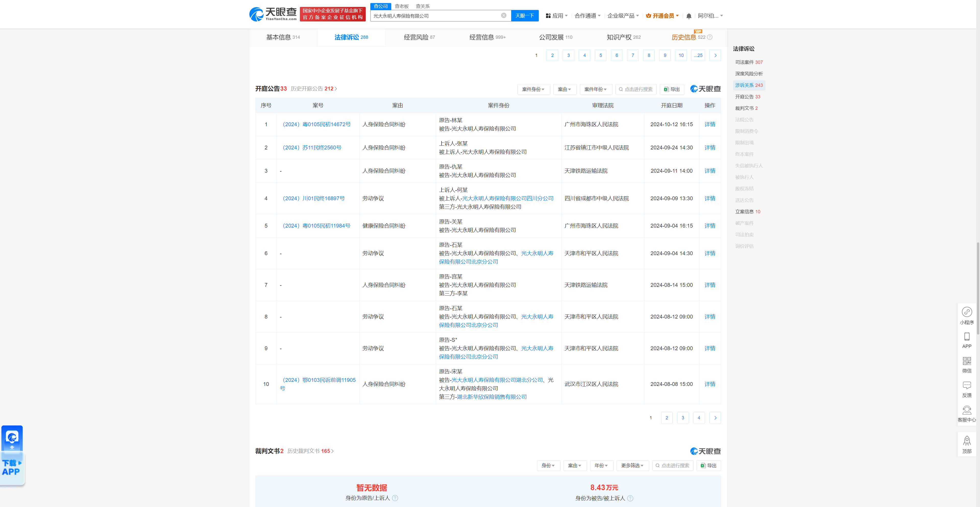Open case link (2024)粤0105民初14672号
980x507 pixels.
click(317, 124)
